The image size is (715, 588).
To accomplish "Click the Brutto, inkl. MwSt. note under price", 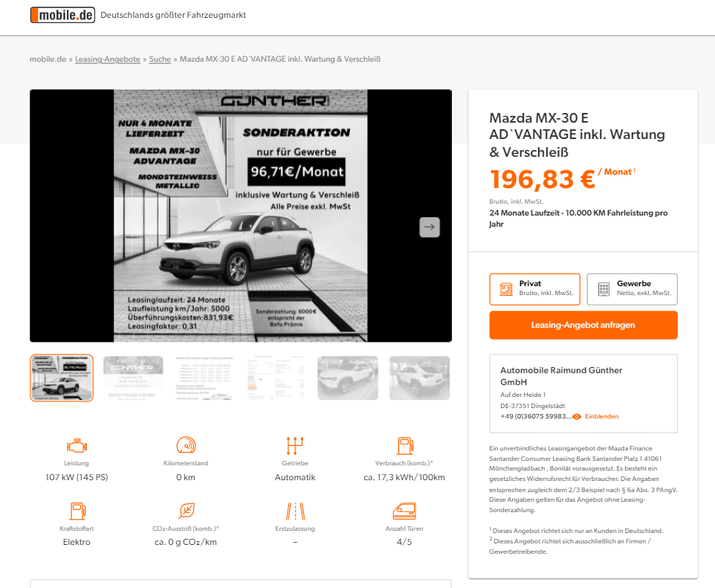I will (x=517, y=201).
